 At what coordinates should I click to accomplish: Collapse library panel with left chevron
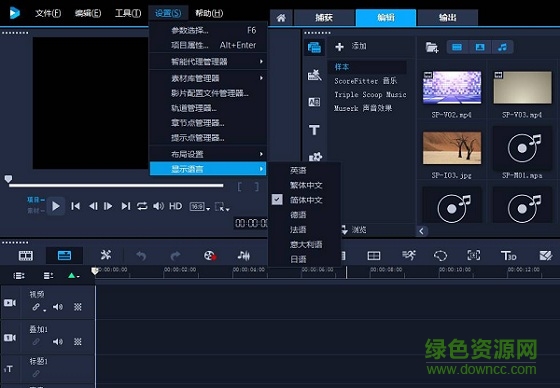[422, 231]
